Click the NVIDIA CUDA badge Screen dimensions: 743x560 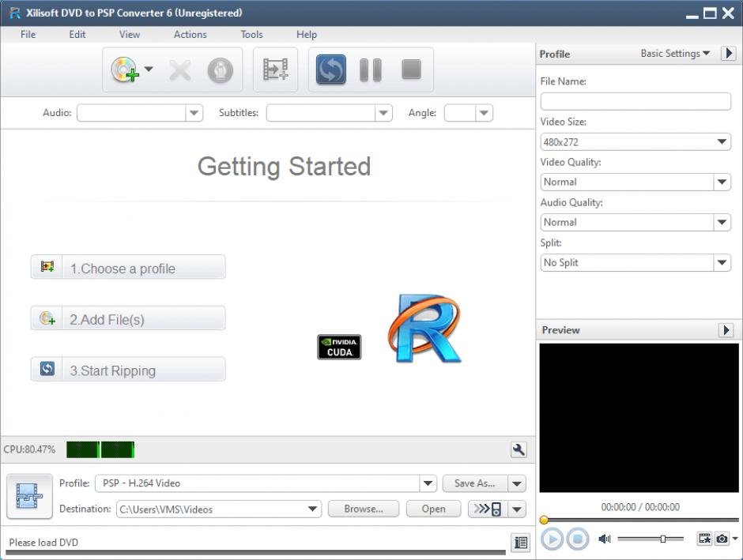coord(339,347)
